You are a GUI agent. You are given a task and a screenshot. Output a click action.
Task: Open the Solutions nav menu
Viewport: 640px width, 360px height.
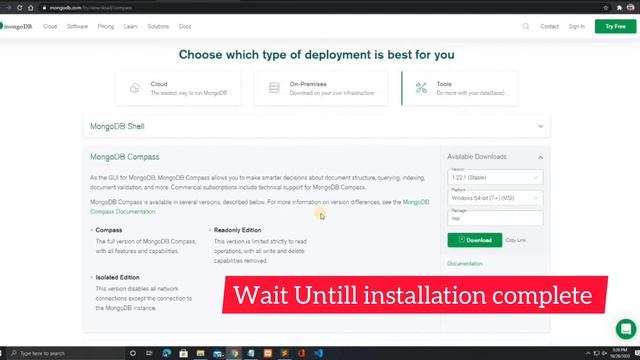click(x=158, y=27)
